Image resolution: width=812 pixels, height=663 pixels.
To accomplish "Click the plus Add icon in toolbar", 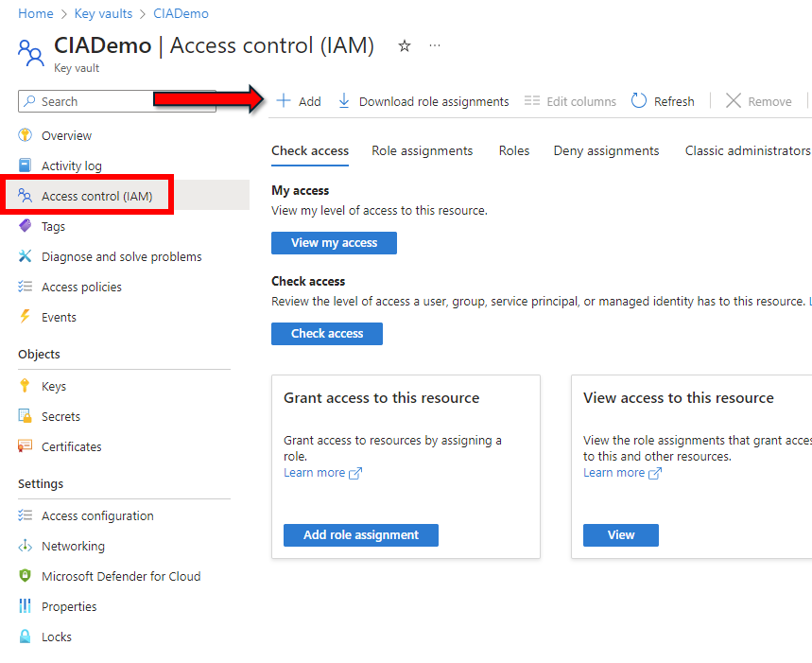I will (x=284, y=101).
